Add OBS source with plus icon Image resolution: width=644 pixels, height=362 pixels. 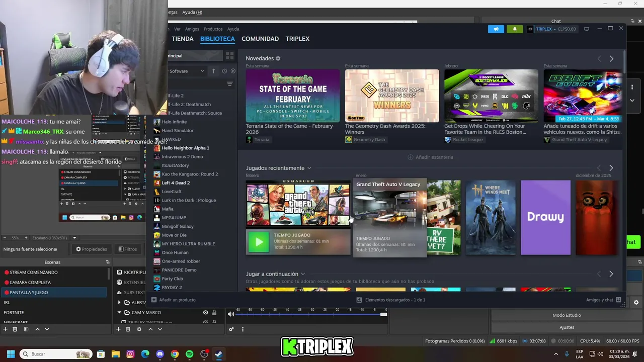point(118,329)
